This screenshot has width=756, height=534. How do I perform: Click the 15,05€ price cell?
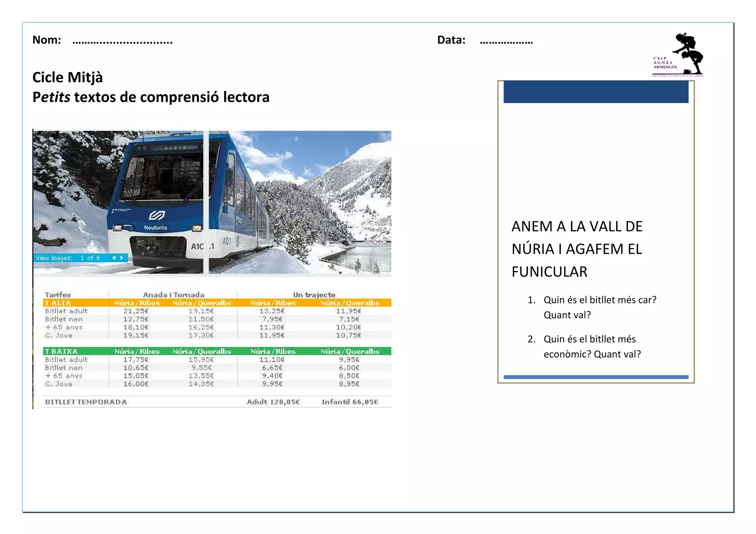click(136, 376)
